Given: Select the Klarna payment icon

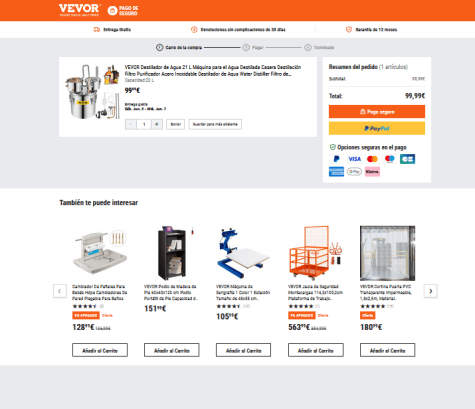Looking at the screenshot, I should (372, 172).
